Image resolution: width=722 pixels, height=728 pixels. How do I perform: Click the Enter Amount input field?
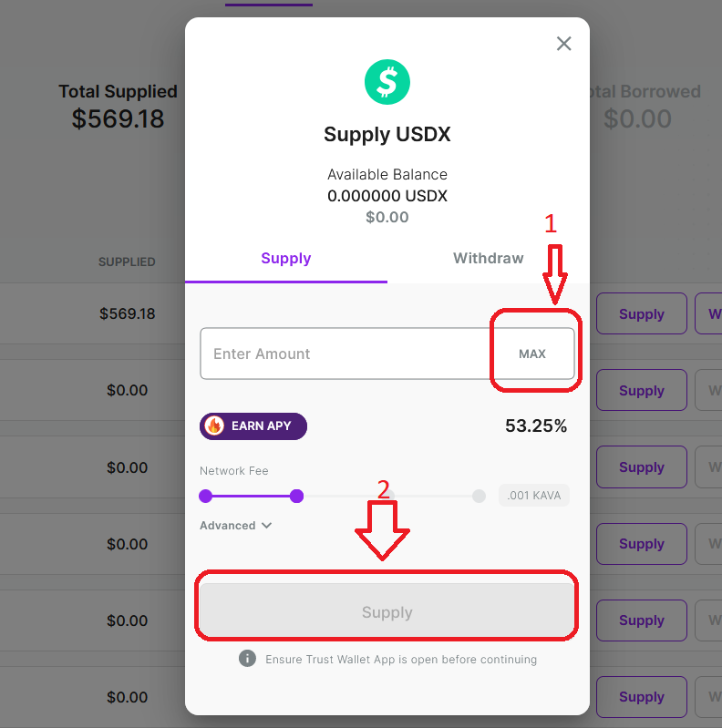tap(346, 354)
